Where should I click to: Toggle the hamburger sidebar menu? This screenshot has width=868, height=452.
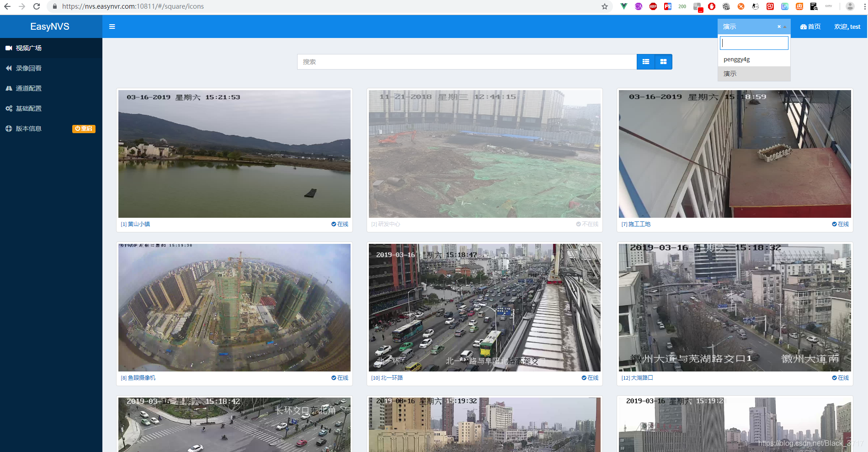112,27
